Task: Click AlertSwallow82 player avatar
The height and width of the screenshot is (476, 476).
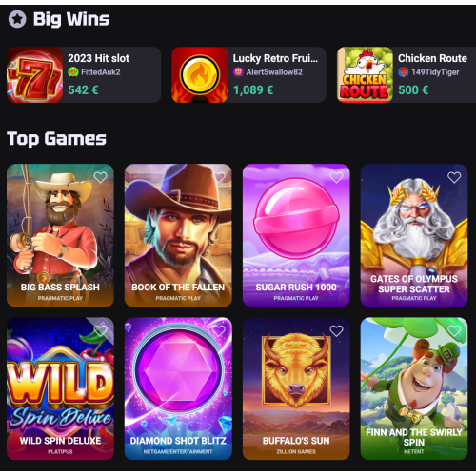Action: click(238, 72)
